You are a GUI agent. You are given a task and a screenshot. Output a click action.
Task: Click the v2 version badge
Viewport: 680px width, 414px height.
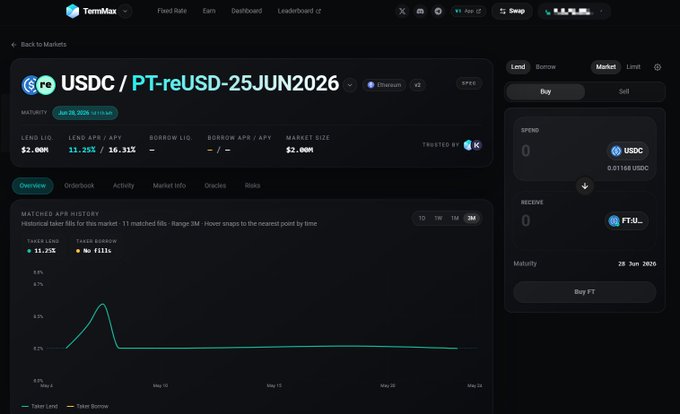coord(417,85)
